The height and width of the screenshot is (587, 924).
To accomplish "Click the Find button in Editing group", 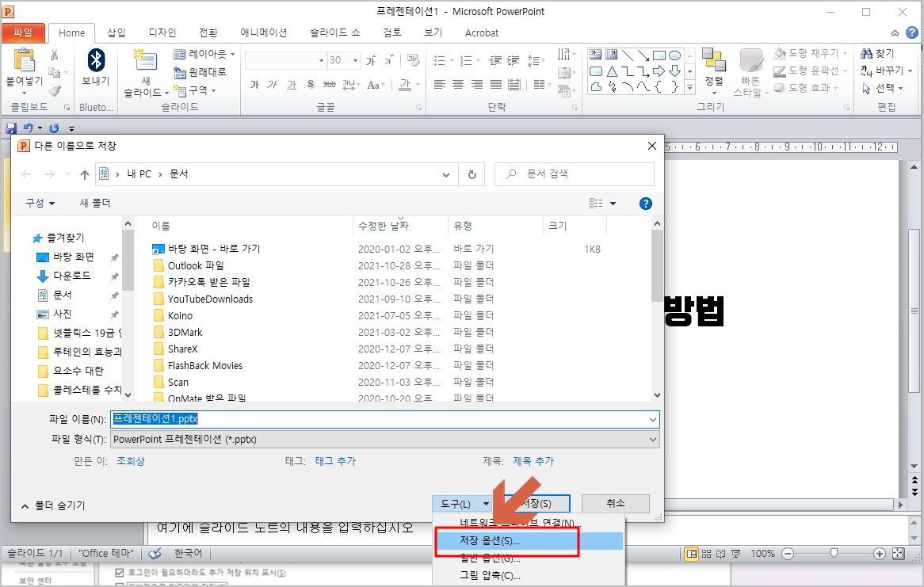I will pos(877,53).
